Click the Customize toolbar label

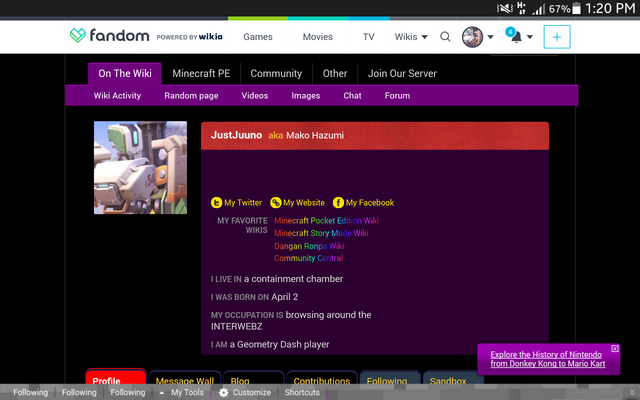tap(252, 393)
